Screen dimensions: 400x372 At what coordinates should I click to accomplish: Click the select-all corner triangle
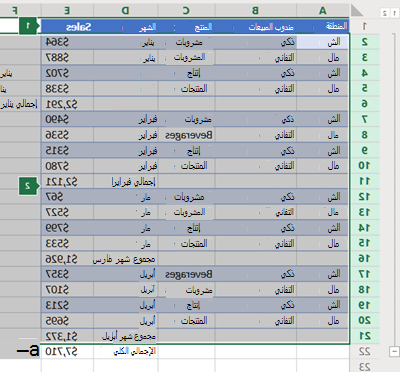pos(356,10)
